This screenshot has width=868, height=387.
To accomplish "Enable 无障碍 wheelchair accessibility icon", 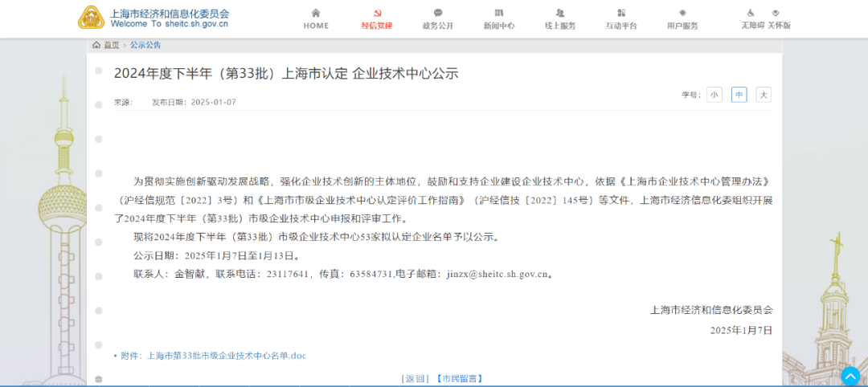I will point(751,13).
